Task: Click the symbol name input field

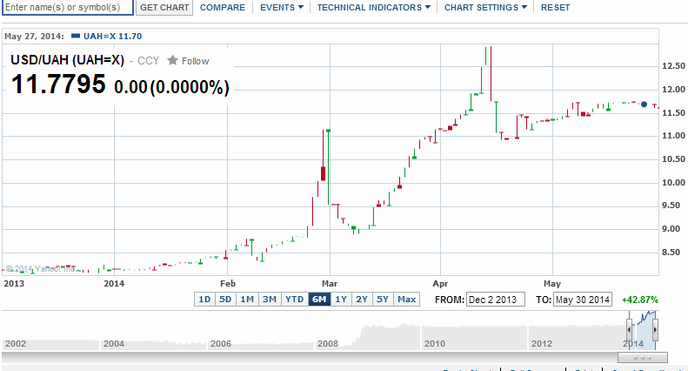Action: coord(68,7)
